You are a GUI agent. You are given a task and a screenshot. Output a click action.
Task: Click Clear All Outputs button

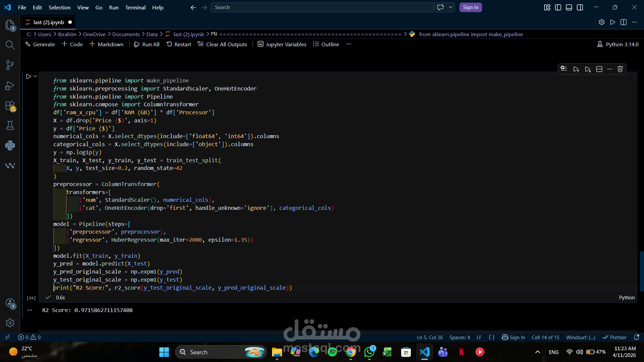coord(222,44)
